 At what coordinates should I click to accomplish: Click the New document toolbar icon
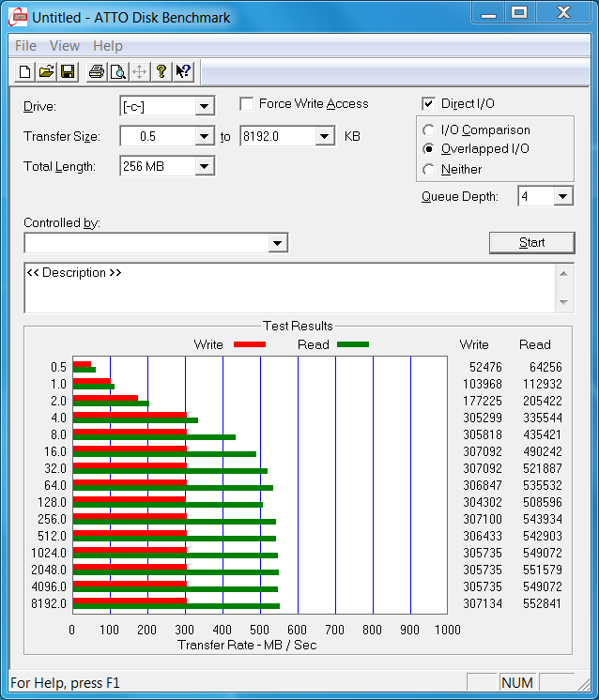tap(25, 71)
